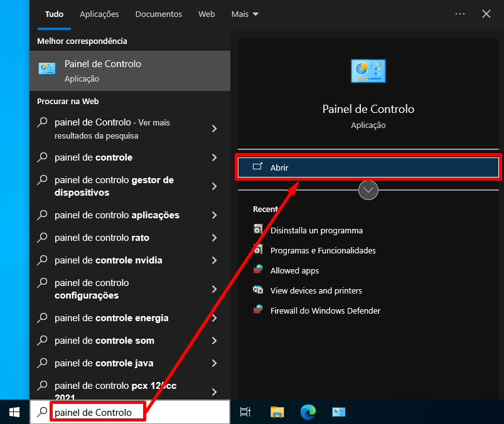Click the icon next to Allowed apps
The image size is (504, 424).
point(258,270)
